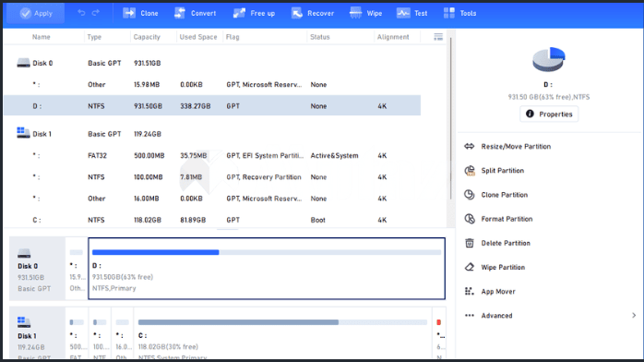644x362 pixels.
Task: Choose Format Partition option
Action: [507, 219]
